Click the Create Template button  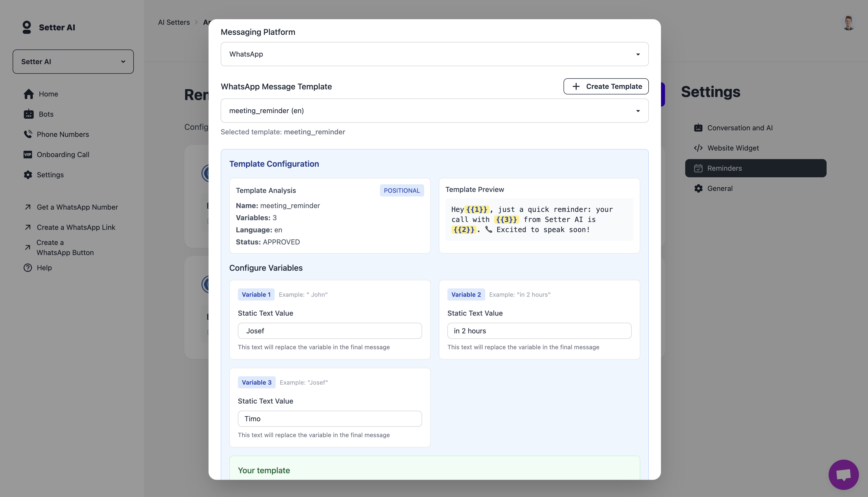click(x=606, y=86)
